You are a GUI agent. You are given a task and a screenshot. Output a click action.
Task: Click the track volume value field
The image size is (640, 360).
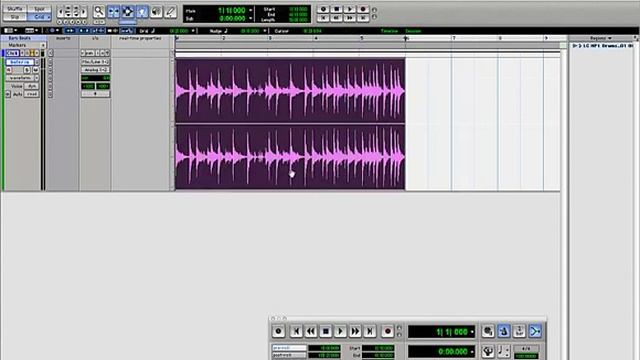[95, 78]
